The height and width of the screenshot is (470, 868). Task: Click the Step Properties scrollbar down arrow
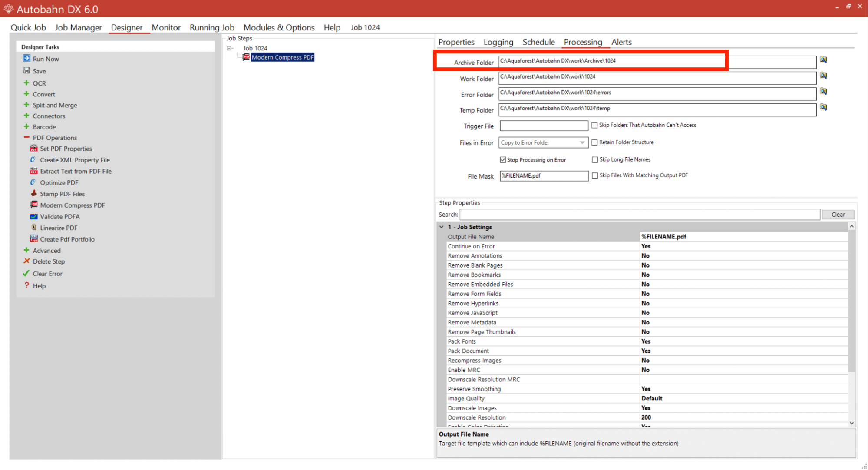point(851,423)
